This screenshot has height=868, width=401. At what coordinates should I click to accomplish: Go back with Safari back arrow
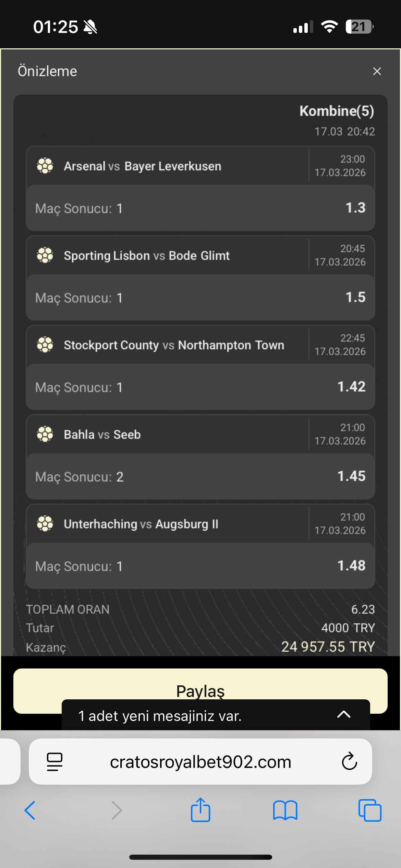(30, 810)
